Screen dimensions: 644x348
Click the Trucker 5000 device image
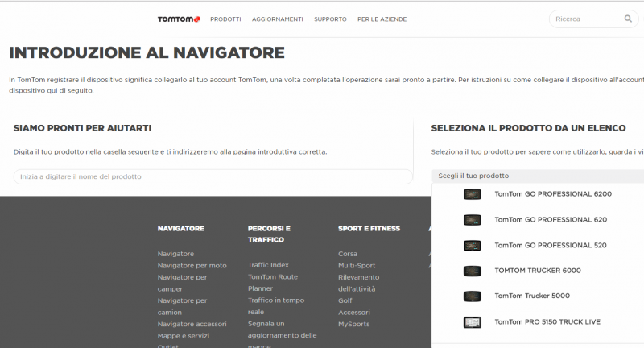[x=472, y=296]
